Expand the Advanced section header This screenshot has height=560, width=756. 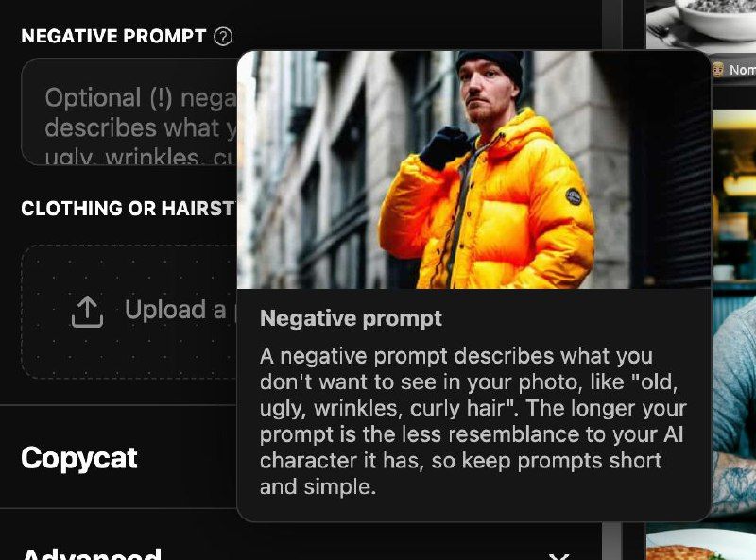(x=91, y=553)
